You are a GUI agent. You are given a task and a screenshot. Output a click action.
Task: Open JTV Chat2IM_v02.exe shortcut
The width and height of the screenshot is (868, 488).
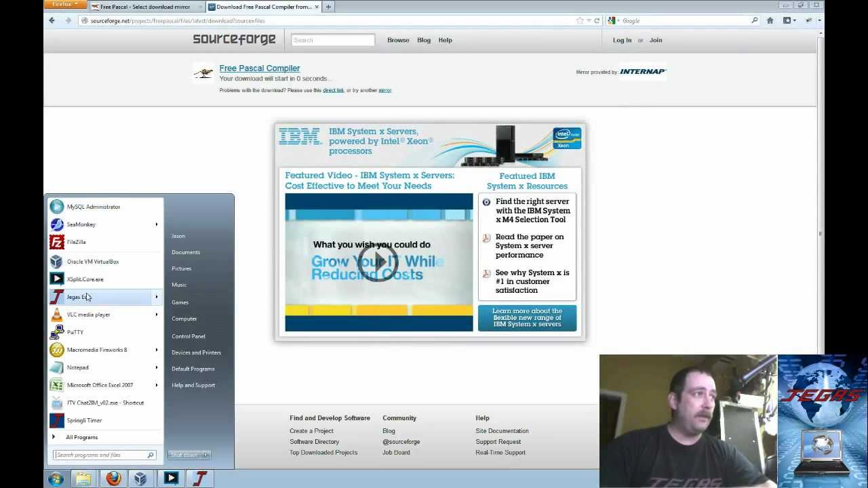tap(105, 403)
